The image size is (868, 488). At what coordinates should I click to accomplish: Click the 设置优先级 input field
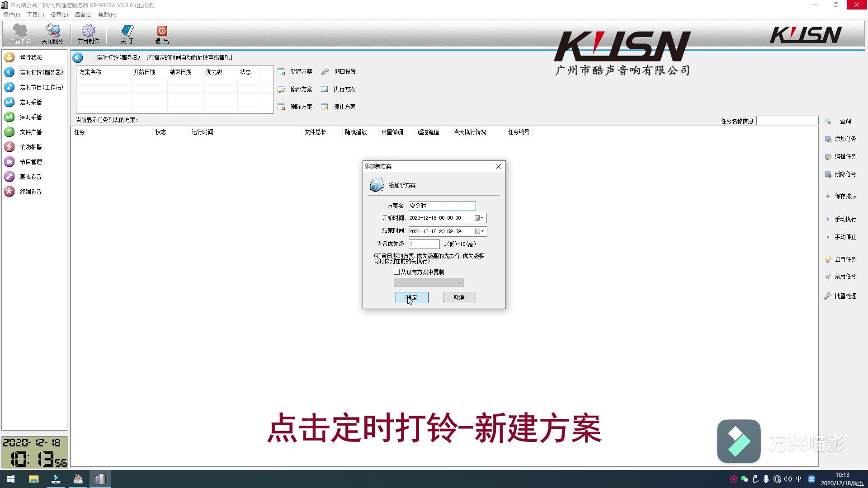424,244
